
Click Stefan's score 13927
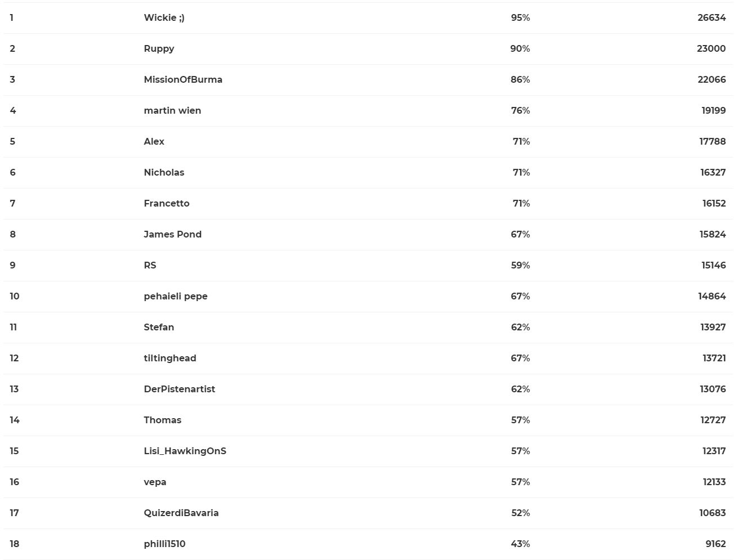tap(713, 328)
